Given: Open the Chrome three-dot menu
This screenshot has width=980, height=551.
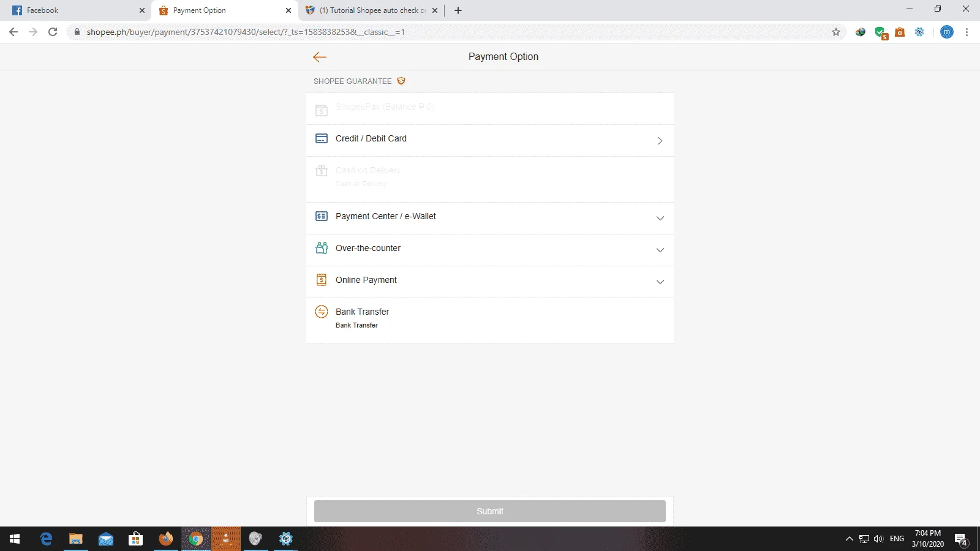Looking at the screenshot, I should [967, 32].
